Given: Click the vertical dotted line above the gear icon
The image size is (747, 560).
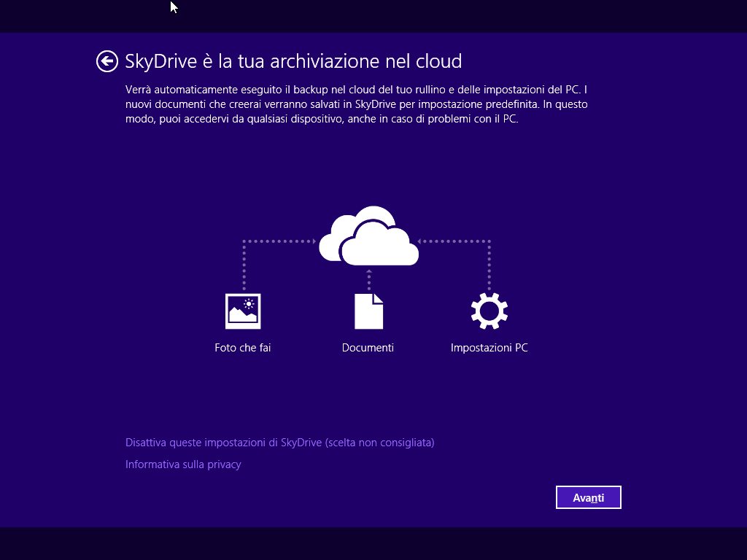Looking at the screenshot, I should (489, 266).
